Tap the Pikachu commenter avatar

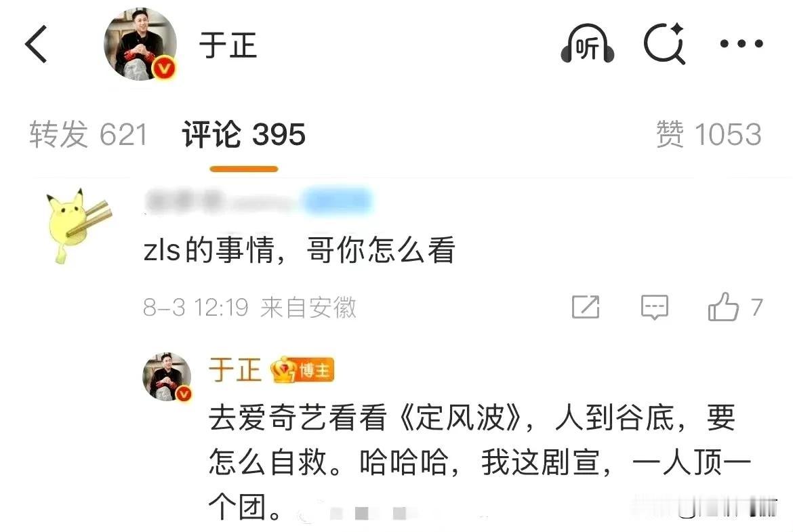(x=78, y=225)
